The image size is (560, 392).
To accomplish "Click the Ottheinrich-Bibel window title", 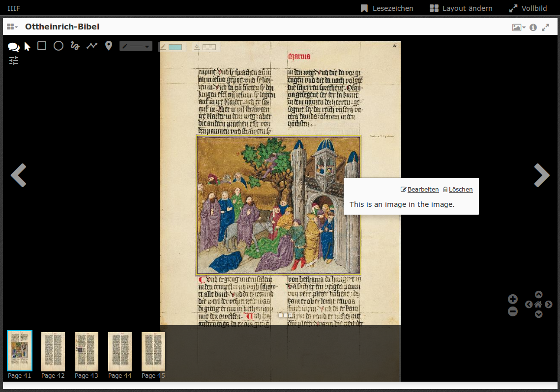I will pyautogui.click(x=62, y=27).
